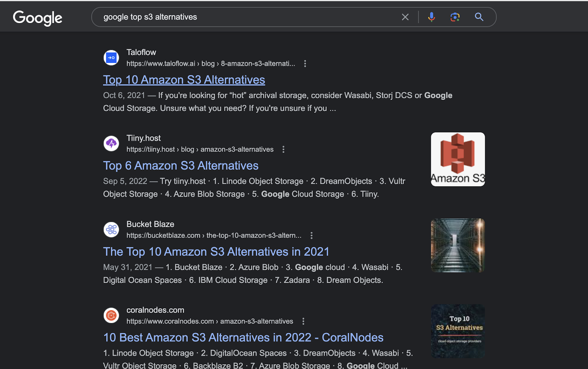588x369 pixels.
Task: Open the three-dot menu for the Taloflow result
Action: [305, 64]
